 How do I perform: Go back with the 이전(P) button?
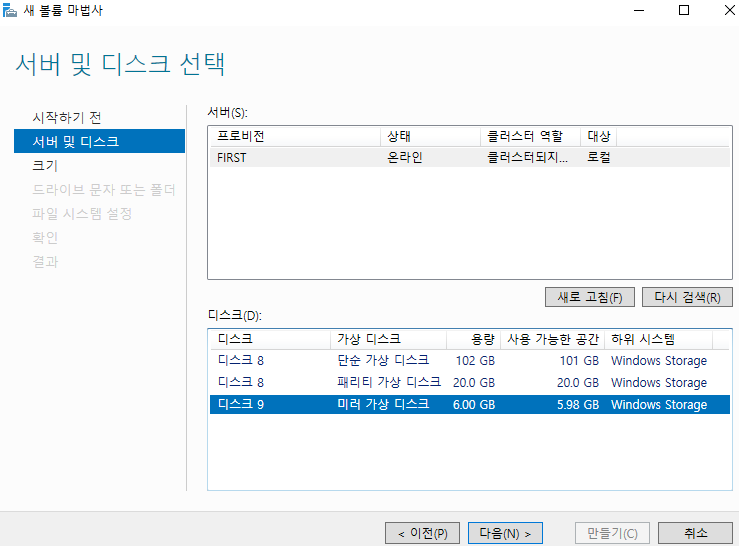[x=422, y=533]
